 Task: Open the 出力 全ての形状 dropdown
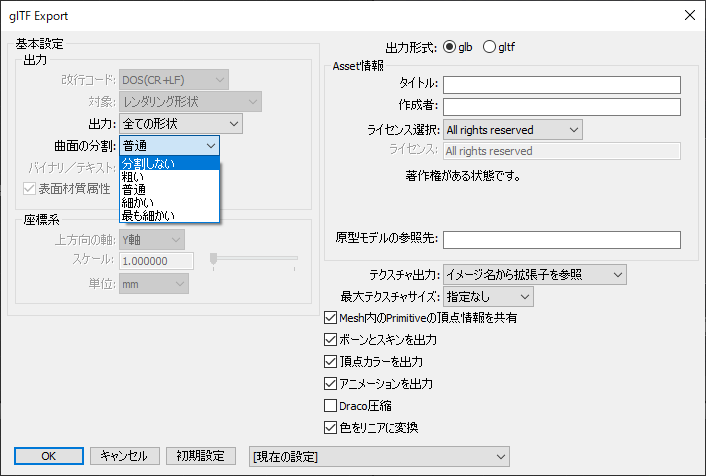[x=181, y=124]
